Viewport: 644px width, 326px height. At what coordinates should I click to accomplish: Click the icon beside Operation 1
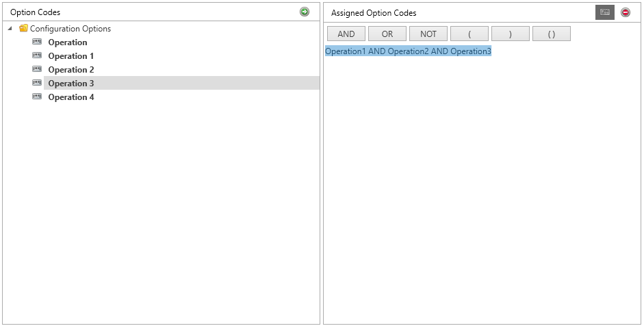point(37,56)
